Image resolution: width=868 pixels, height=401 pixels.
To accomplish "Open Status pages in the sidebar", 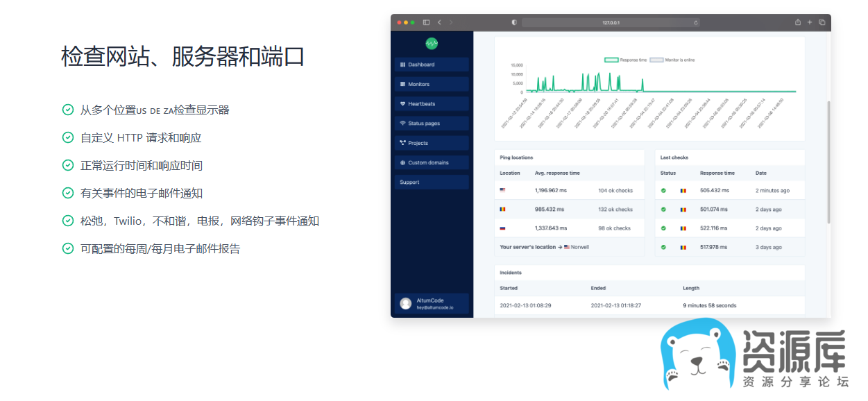I will tap(432, 123).
